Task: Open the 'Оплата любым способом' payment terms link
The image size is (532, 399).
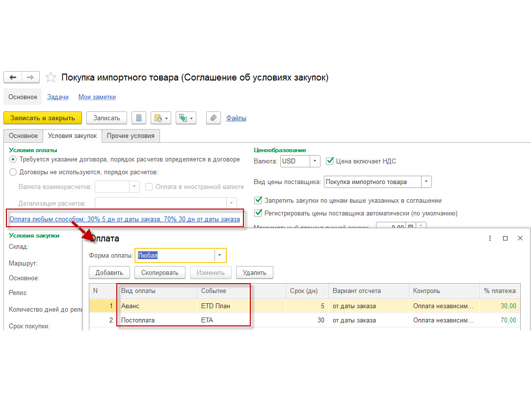Action: [x=125, y=219]
